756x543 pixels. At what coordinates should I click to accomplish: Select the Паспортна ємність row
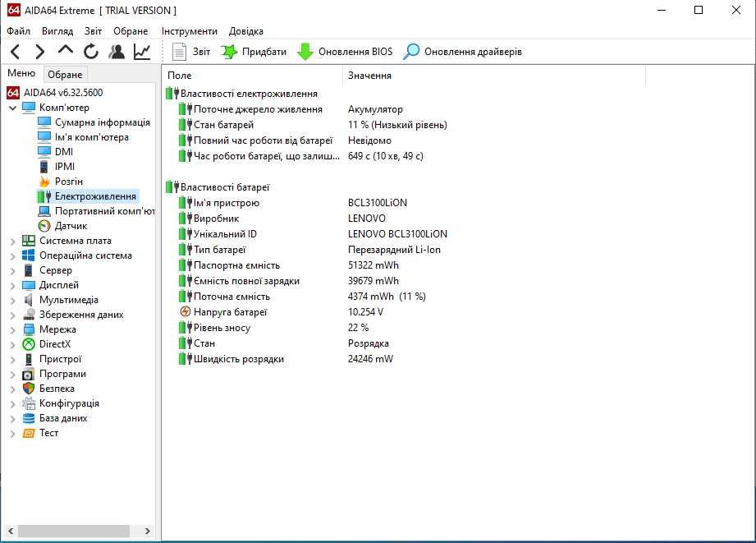[288, 265]
